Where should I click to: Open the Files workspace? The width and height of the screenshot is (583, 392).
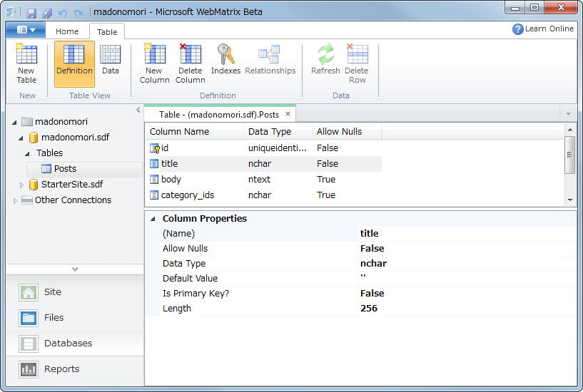74,318
